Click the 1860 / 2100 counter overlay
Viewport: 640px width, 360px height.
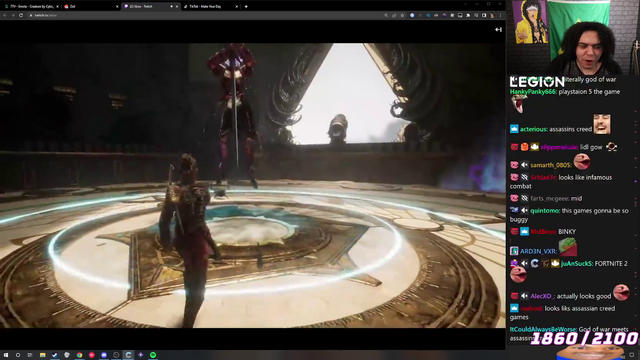584,338
